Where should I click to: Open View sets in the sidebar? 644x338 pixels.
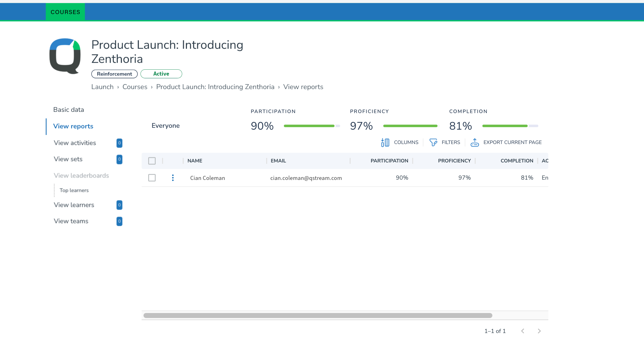68,159
